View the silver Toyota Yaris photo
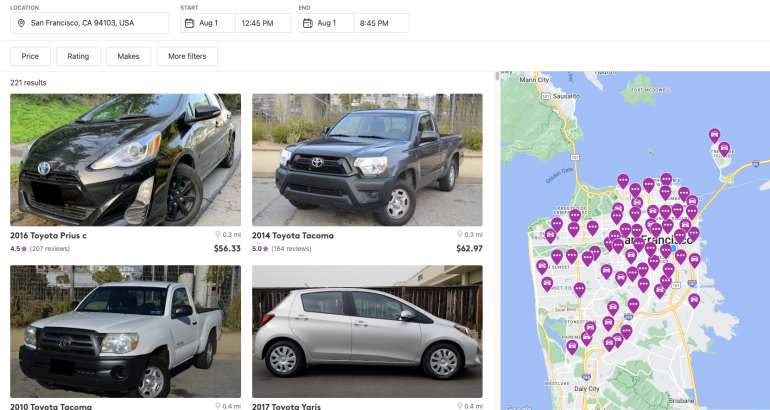 (x=367, y=332)
